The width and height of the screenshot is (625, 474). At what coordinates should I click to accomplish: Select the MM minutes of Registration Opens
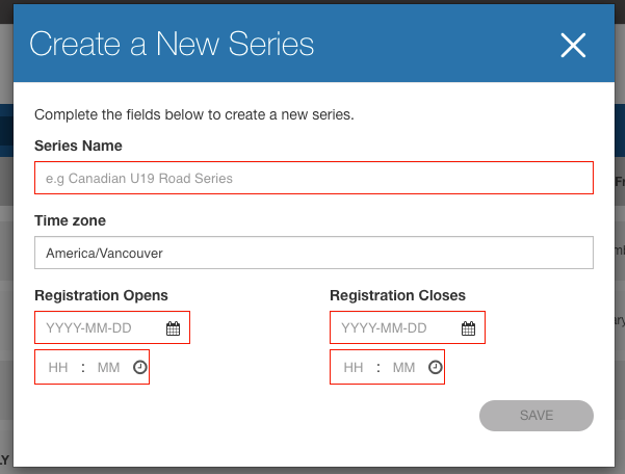(108, 368)
